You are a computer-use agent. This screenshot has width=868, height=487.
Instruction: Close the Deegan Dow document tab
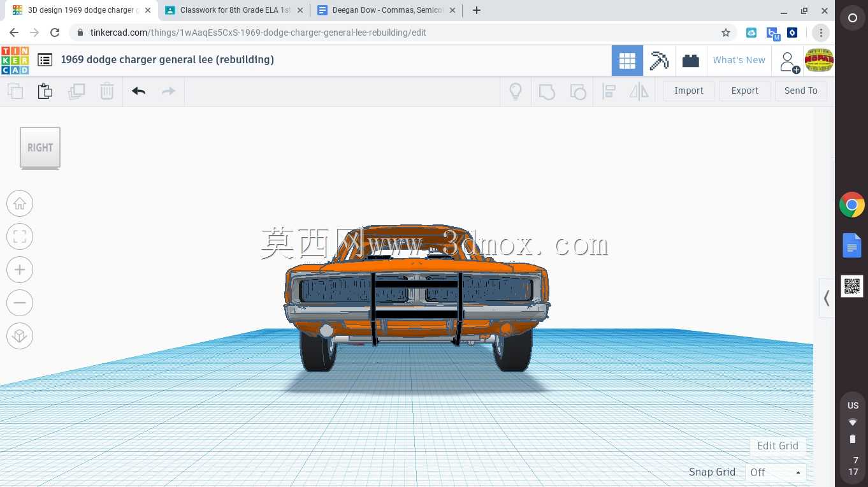[x=452, y=10]
